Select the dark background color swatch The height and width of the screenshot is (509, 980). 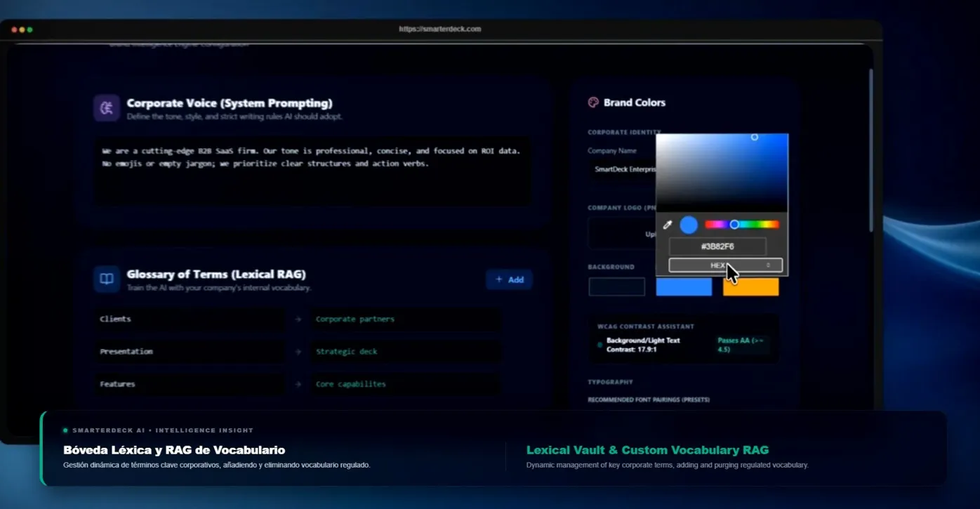[616, 286]
